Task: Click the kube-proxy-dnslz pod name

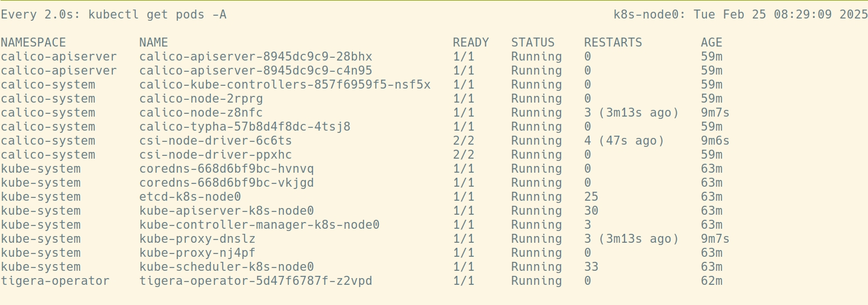Action: click(x=198, y=239)
